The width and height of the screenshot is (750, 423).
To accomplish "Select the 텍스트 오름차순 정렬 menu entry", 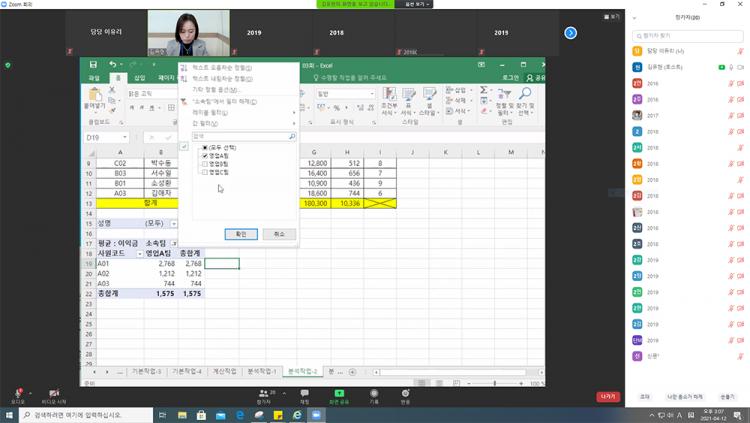I will click(222, 67).
